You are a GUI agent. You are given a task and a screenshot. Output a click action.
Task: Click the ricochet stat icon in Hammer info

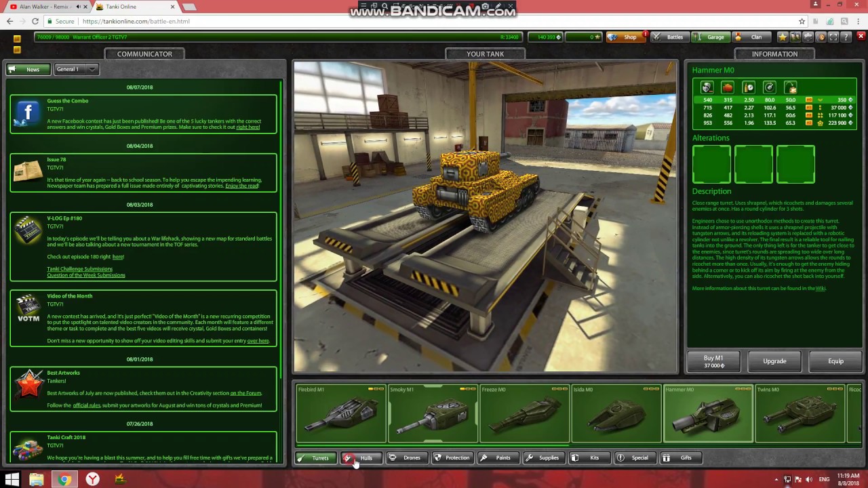(791, 87)
